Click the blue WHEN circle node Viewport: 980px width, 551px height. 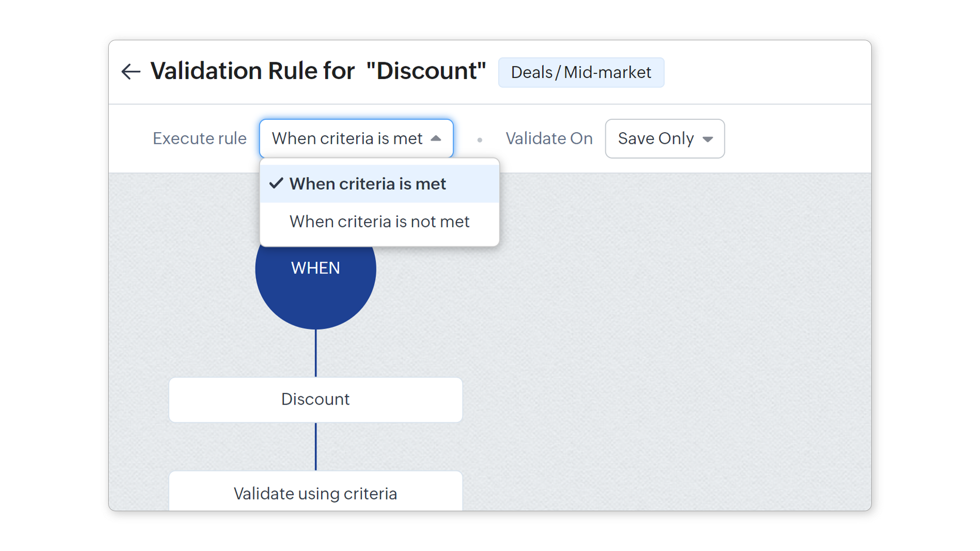point(315,286)
